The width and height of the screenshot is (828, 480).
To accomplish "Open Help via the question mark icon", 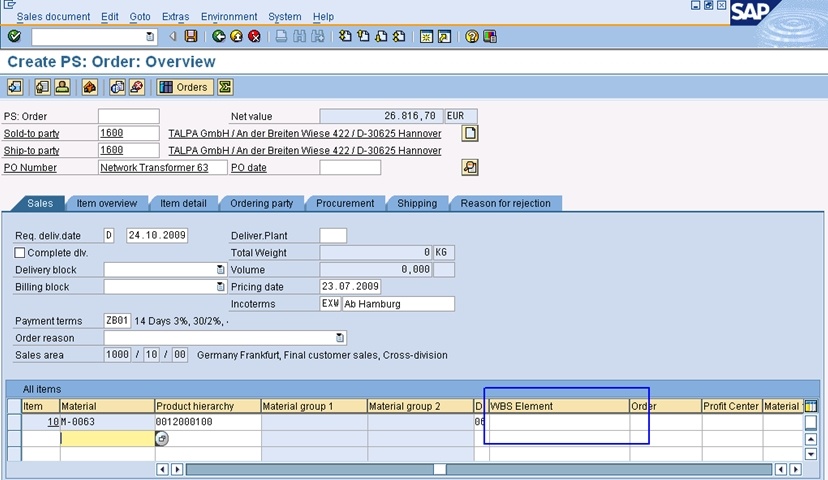I will pos(470,37).
